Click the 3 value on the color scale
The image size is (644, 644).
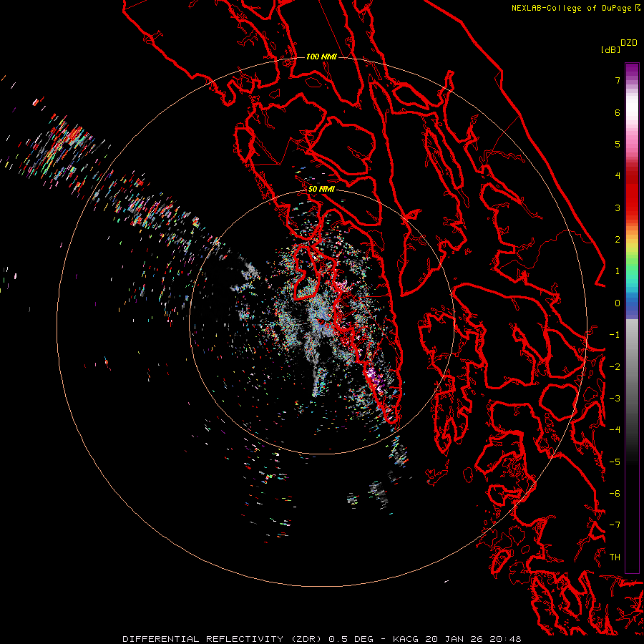[618, 208]
